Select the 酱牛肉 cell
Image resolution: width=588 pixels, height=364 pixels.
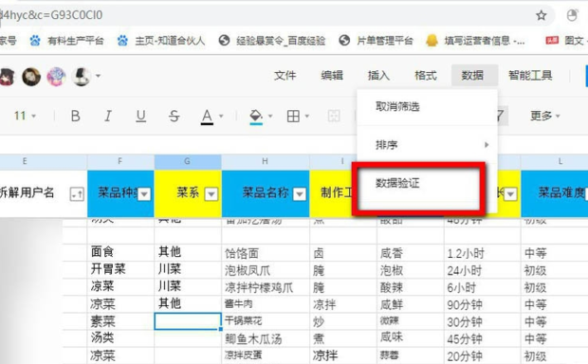(266, 304)
